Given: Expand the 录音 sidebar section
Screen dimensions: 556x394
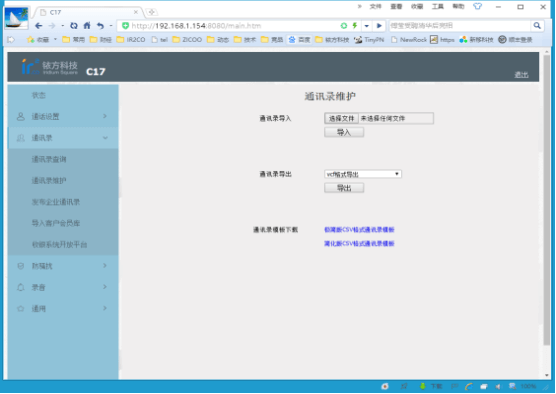Looking at the screenshot, I should tap(63, 287).
